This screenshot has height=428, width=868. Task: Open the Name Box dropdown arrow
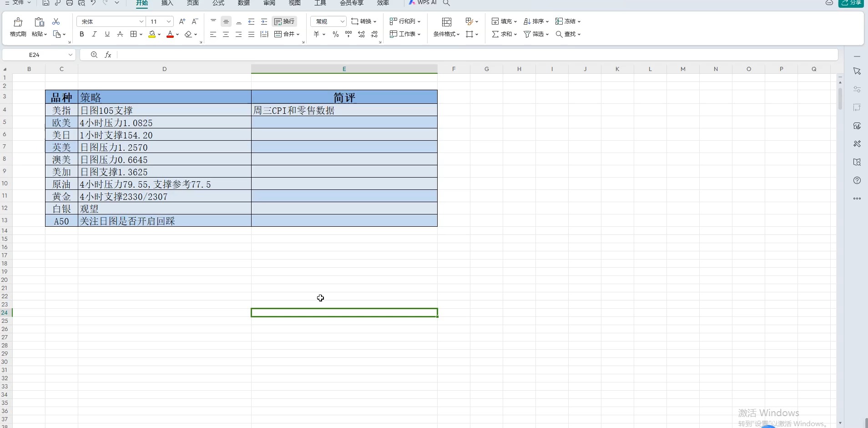(70, 55)
